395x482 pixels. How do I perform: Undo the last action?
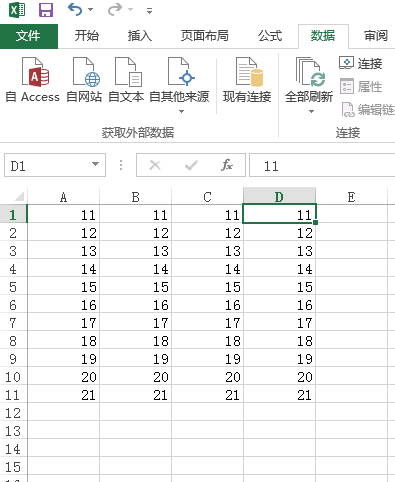pyautogui.click(x=75, y=9)
